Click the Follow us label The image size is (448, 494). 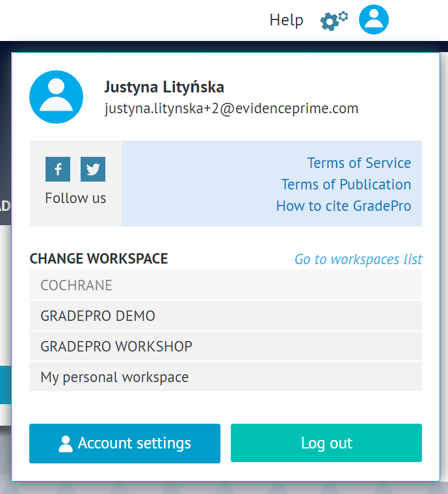[x=75, y=198]
